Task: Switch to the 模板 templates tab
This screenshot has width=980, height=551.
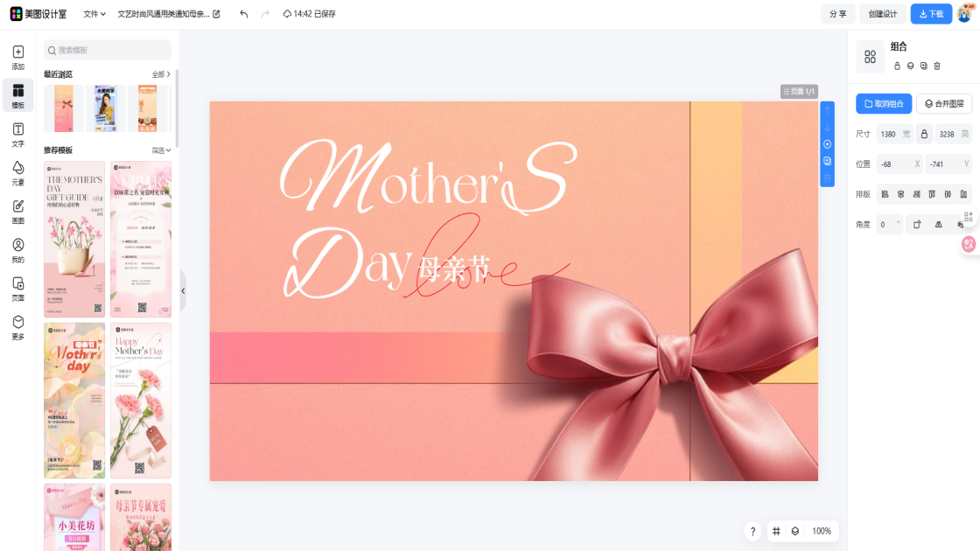Action: click(x=17, y=95)
